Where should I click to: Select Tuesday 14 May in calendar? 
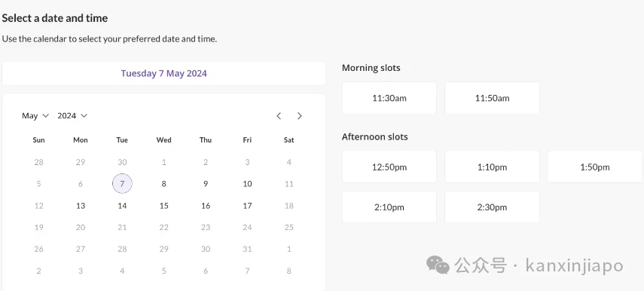122,206
